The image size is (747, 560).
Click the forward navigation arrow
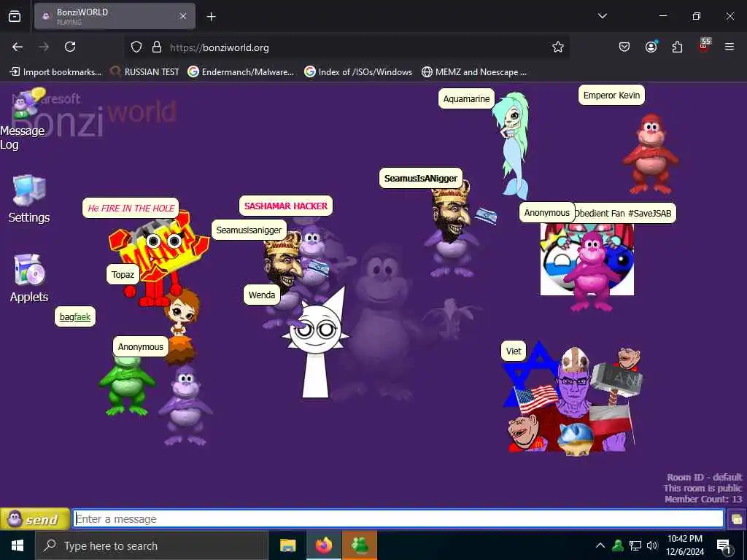(x=44, y=47)
